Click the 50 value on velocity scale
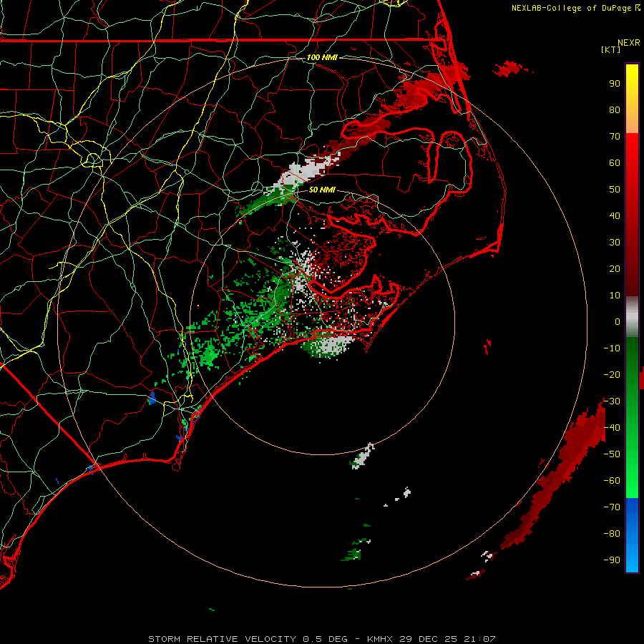Image resolution: width=644 pixels, height=644 pixels. pos(615,190)
